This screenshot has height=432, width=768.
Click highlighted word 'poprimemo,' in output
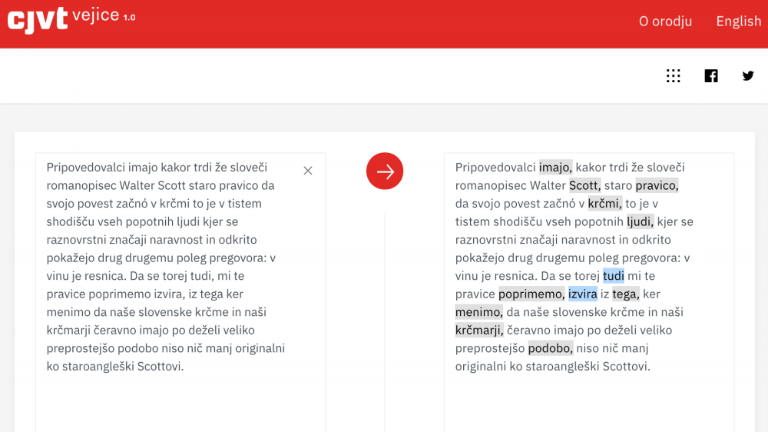(x=531, y=294)
